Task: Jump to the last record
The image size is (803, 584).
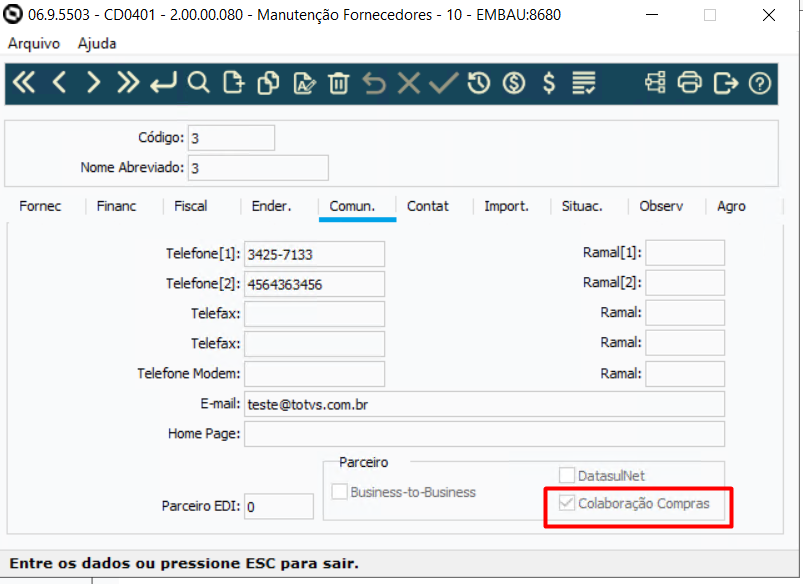Action: click(128, 82)
